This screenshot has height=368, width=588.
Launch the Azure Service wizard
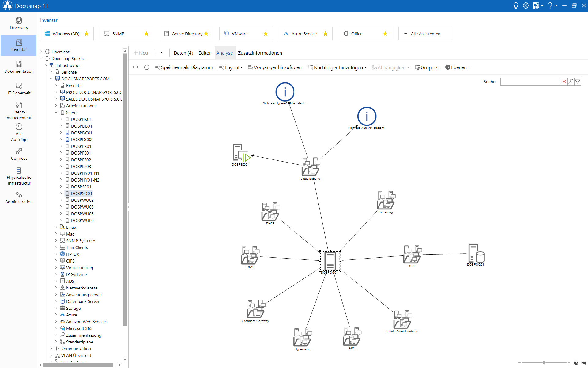point(305,34)
